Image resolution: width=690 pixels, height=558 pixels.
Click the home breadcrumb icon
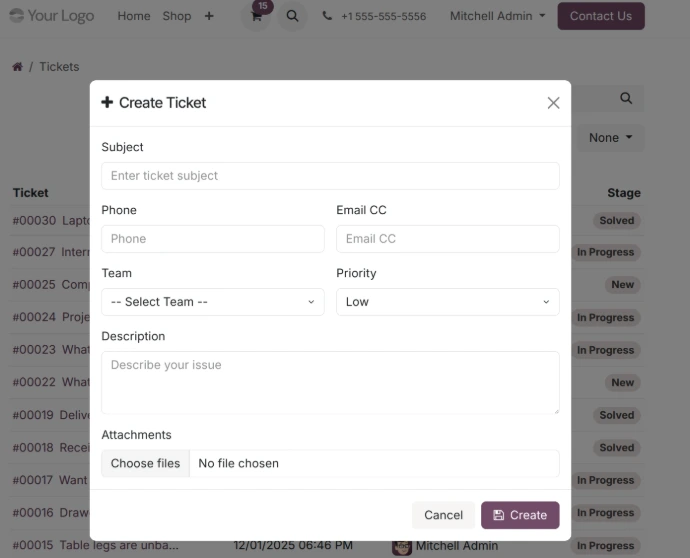click(17, 67)
